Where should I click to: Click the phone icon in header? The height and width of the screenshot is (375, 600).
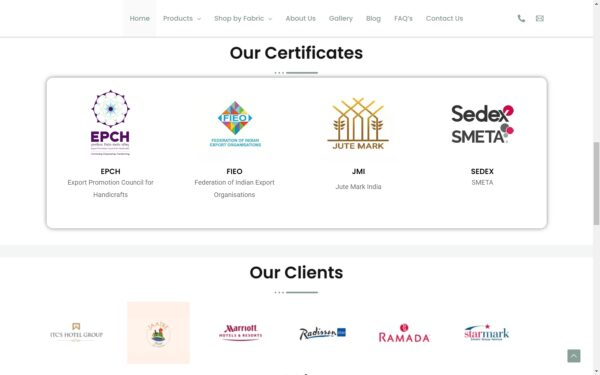pos(521,18)
